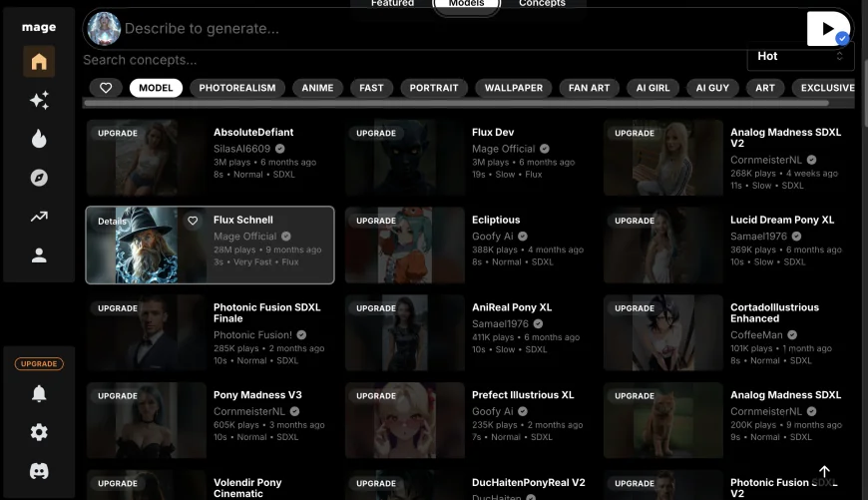
Task: Click the flame icon in sidebar
Action: 39,139
